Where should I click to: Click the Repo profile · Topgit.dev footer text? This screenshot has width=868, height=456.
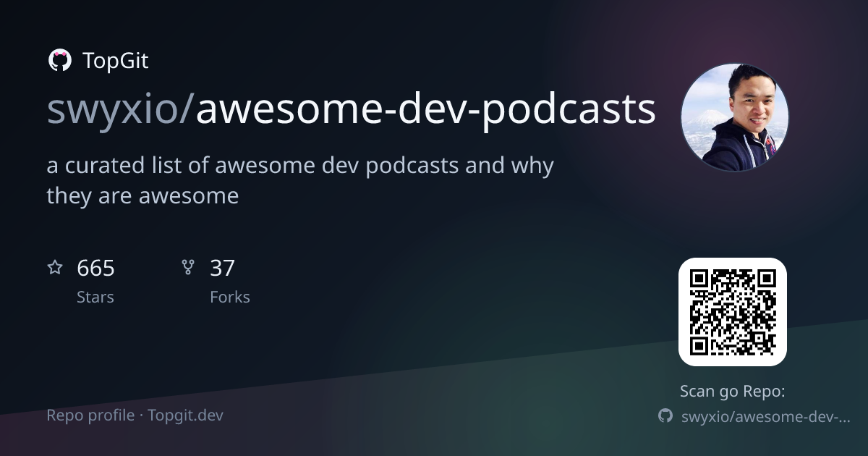tap(135, 415)
